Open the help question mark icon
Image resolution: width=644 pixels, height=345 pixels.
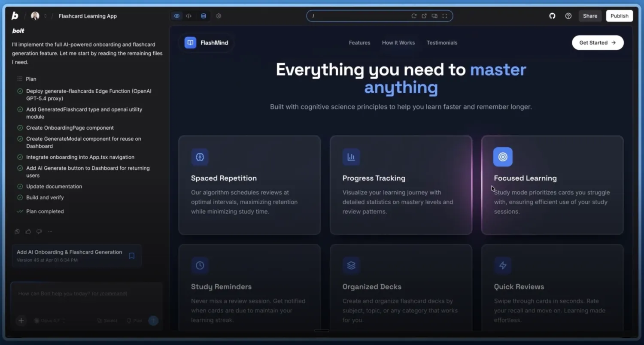point(568,16)
